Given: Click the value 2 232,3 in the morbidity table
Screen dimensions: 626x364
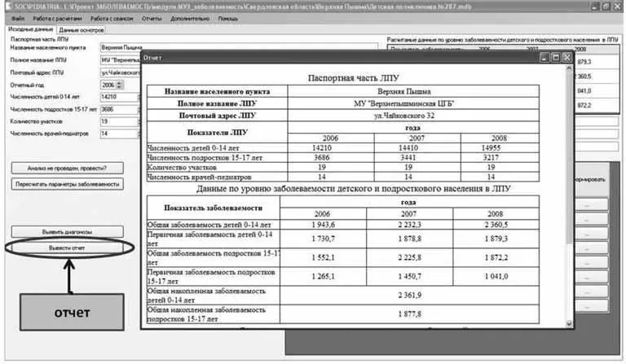Looking at the screenshot, I should (410, 225).
